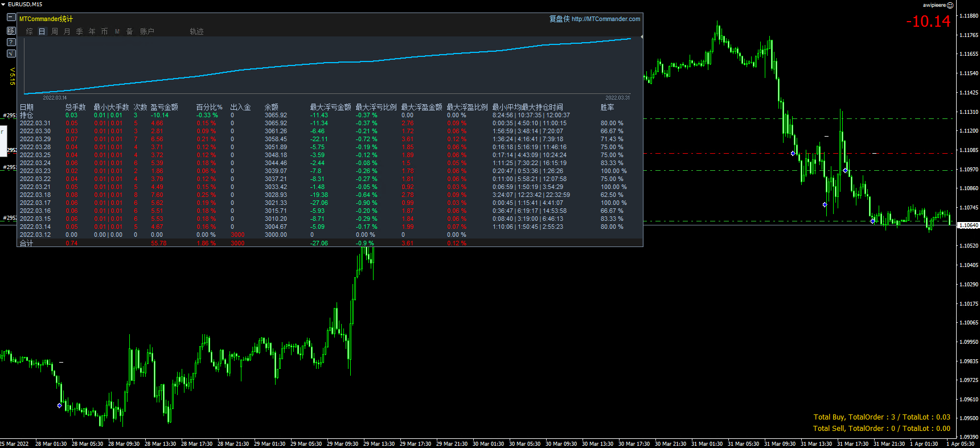Click the smiley expert advisor icon

[950, 5]
